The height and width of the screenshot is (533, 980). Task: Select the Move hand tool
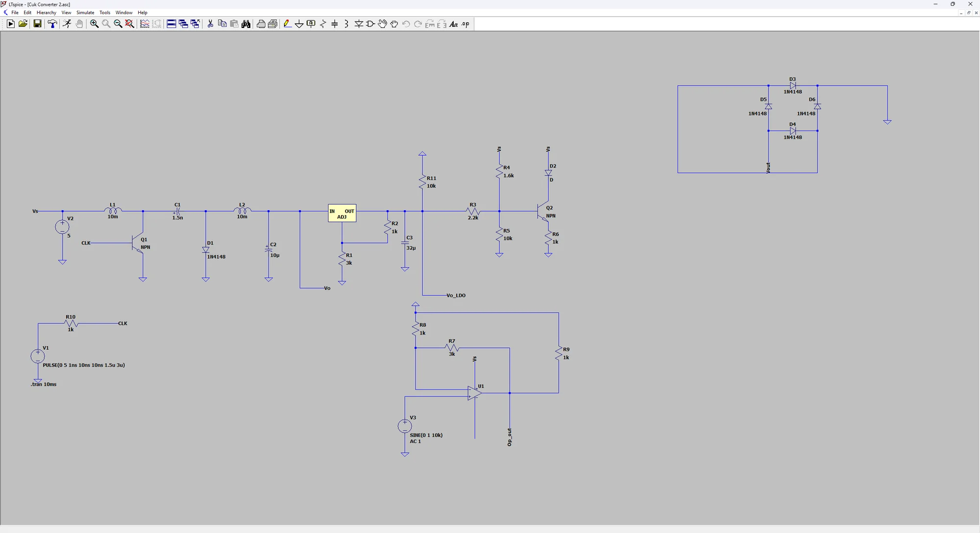coord(382,24)
